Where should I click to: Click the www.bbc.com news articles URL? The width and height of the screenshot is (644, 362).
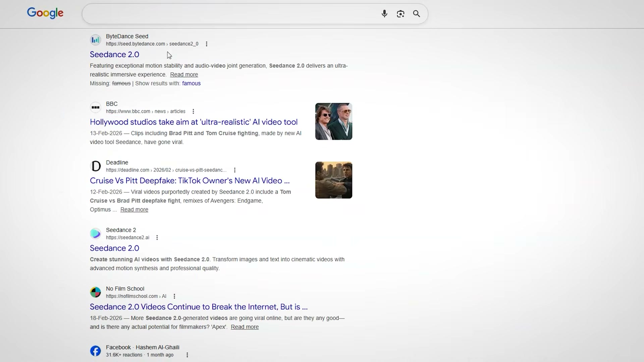[146, 112]
